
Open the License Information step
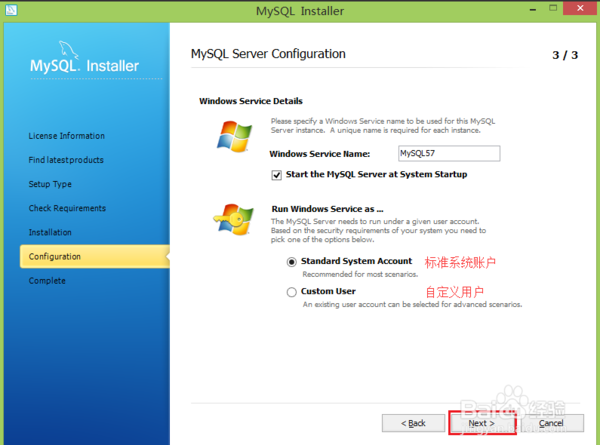point(67,136)
